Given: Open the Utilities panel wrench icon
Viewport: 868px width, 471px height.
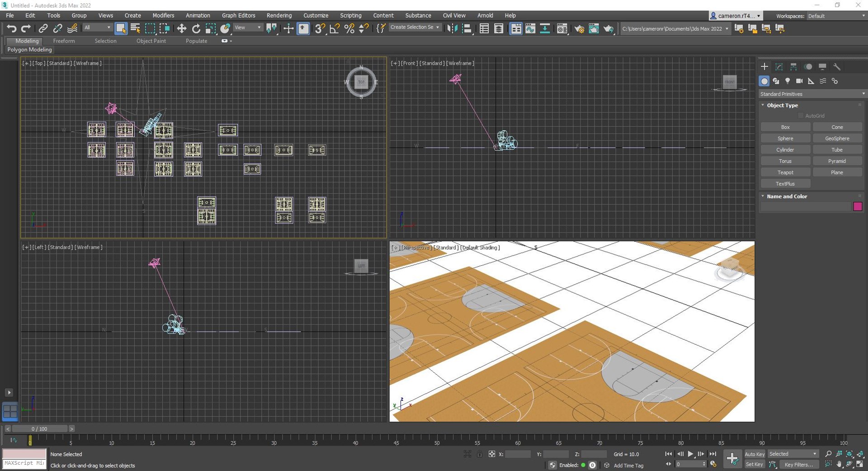Looking at the screenshot, I should click(x=837, y=67).
